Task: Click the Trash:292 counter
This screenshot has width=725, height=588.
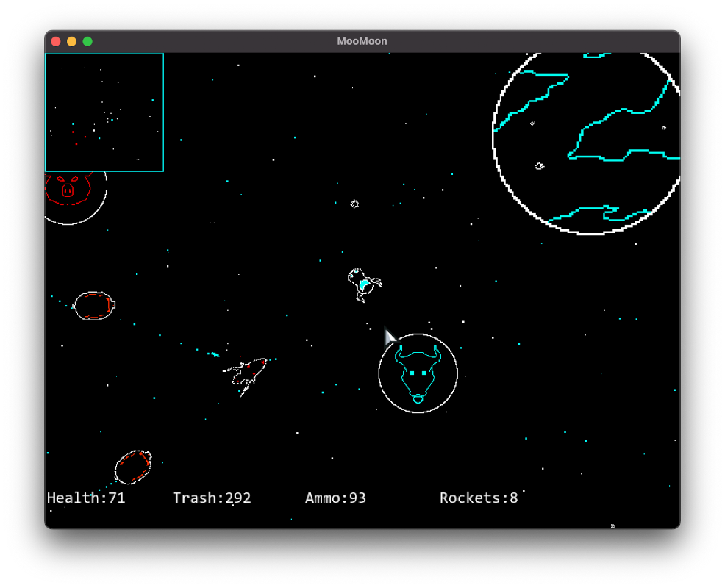Action: click(212, 498)
